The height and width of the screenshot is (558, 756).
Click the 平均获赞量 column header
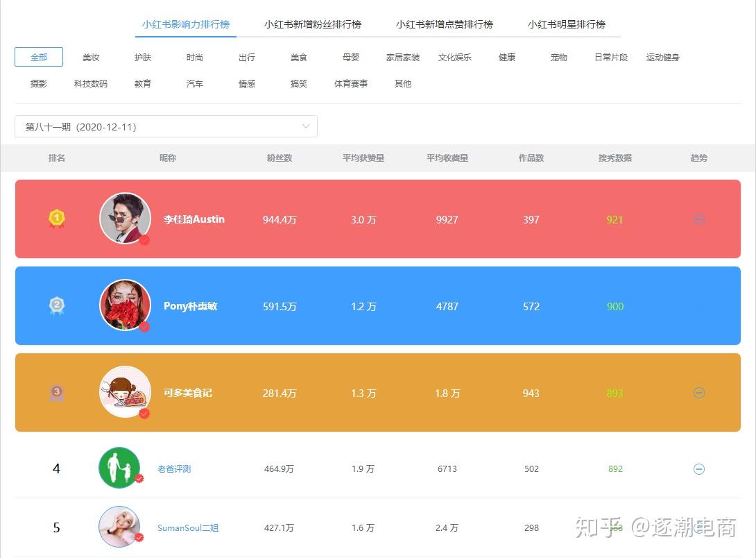(363, 158)
